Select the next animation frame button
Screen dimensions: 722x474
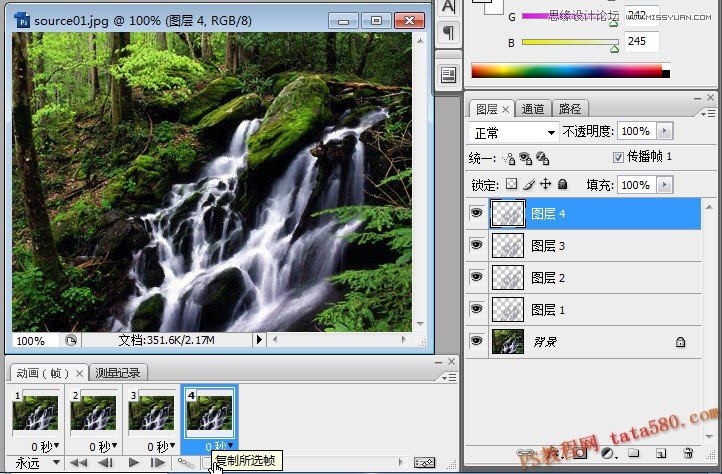tap(158, 462)
